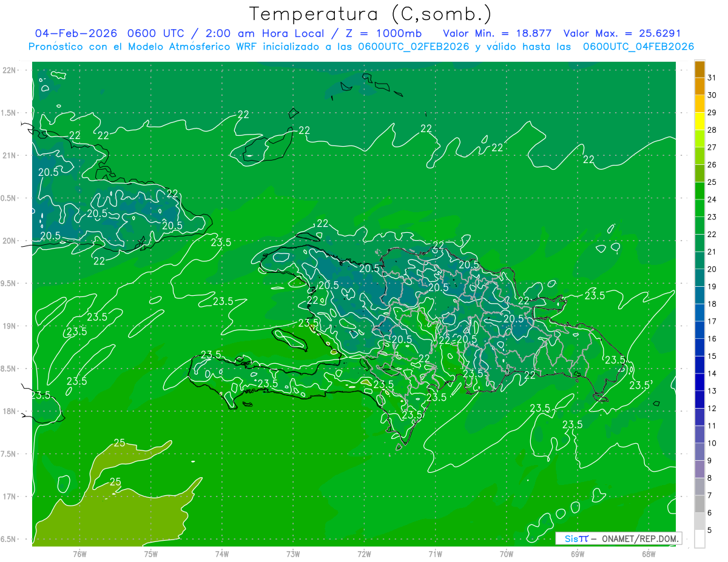Click the 'Valor Min. = 18.877' text
Viewport: 728px width, 562px height.
coord(497,33)
